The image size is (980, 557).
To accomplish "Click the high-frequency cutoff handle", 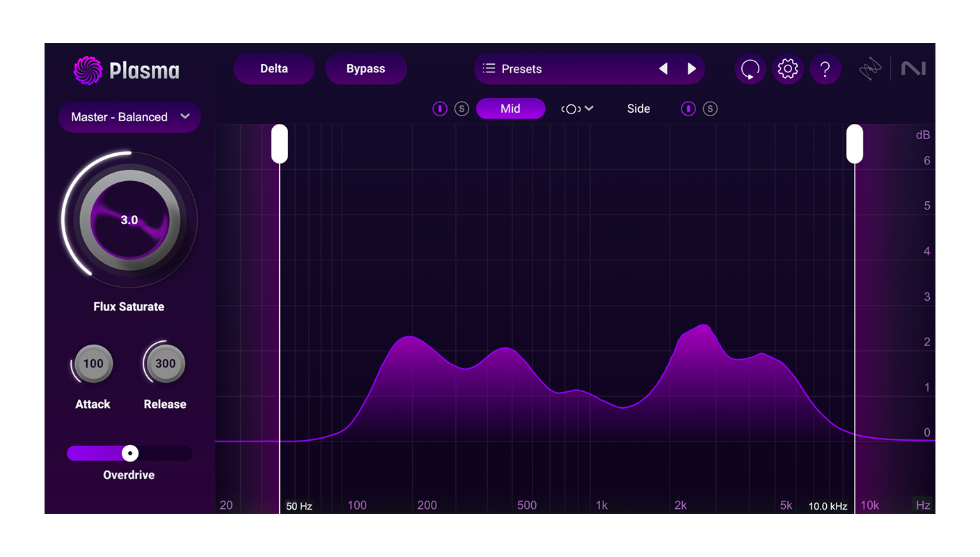I will tap(855, 144).
